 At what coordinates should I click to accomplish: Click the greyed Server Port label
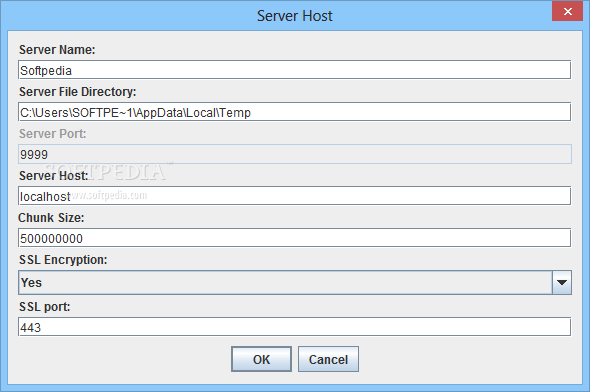click(53, 134)
